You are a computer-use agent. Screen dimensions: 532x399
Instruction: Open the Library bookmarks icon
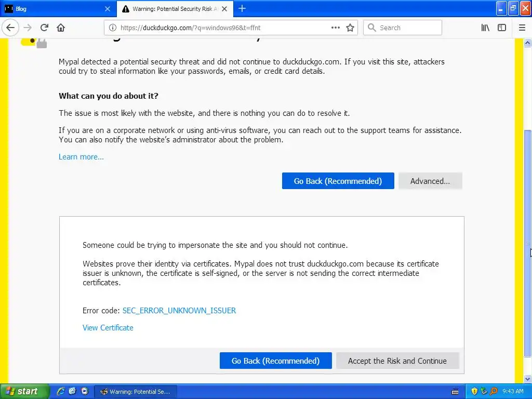485,28
